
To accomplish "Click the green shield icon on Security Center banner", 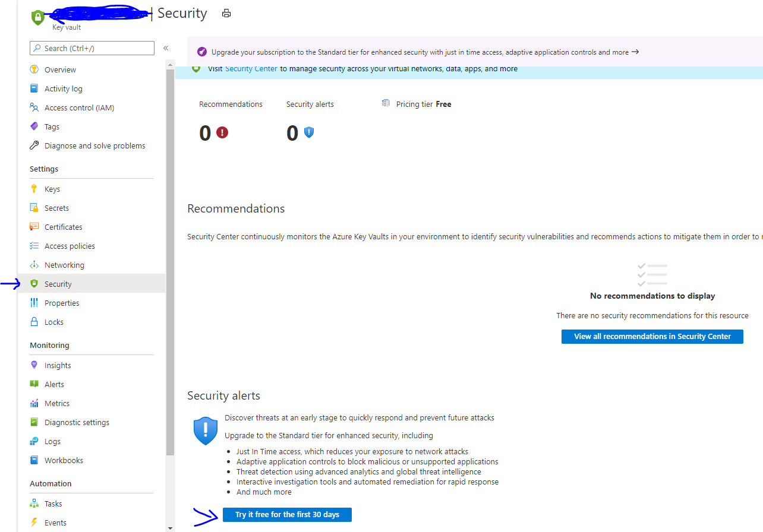I will coord(196,69).
